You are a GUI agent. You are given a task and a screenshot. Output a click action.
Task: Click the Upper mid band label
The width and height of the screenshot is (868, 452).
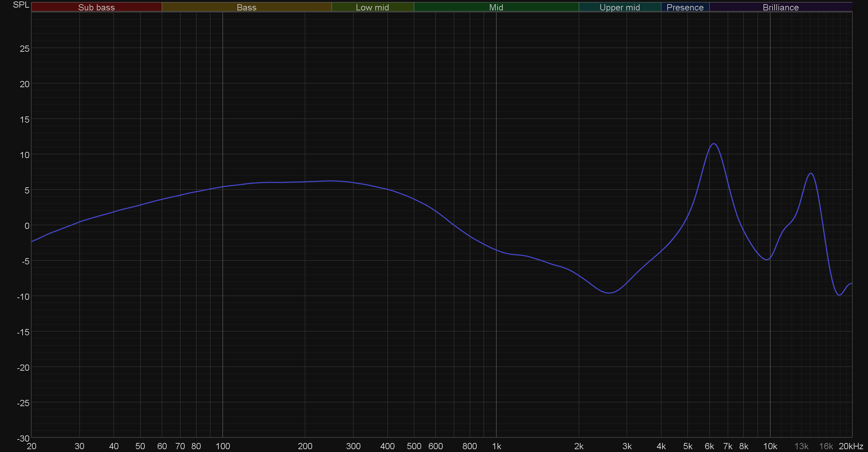coord(619,7)
